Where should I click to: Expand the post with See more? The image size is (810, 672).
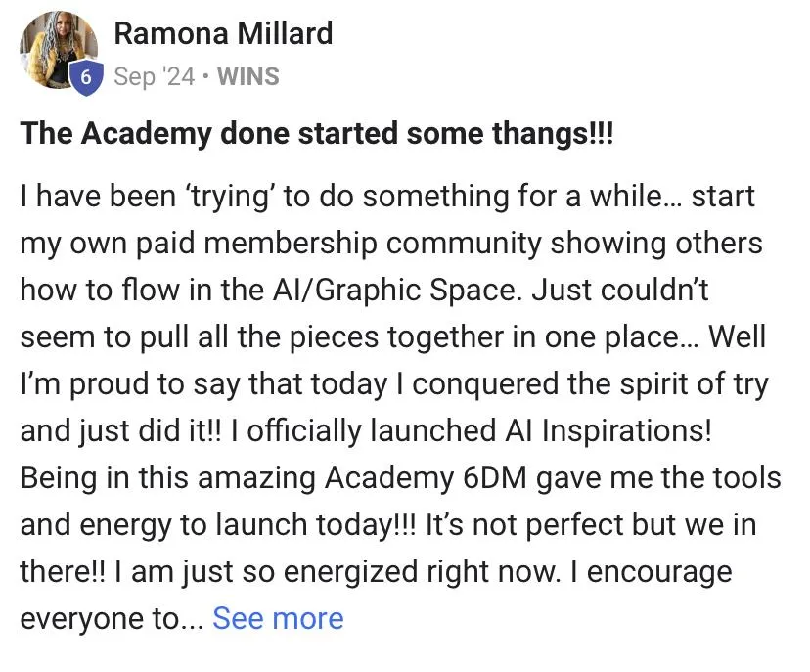278,618
